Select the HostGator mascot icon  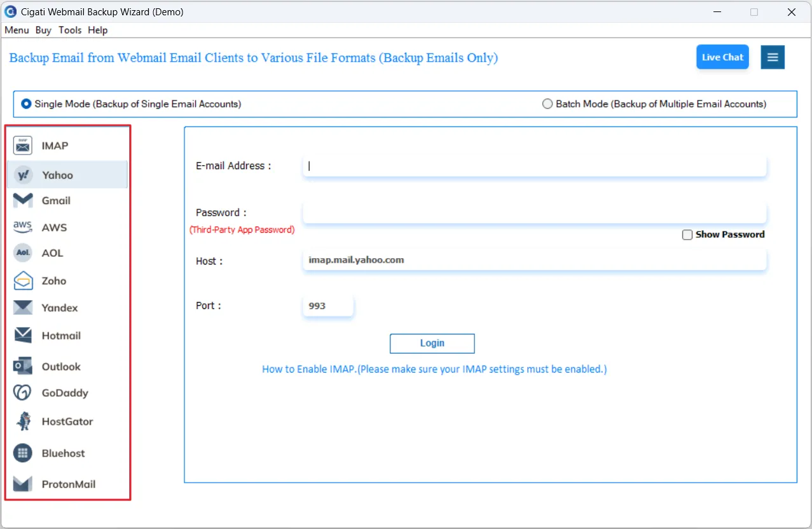[24, 421]
